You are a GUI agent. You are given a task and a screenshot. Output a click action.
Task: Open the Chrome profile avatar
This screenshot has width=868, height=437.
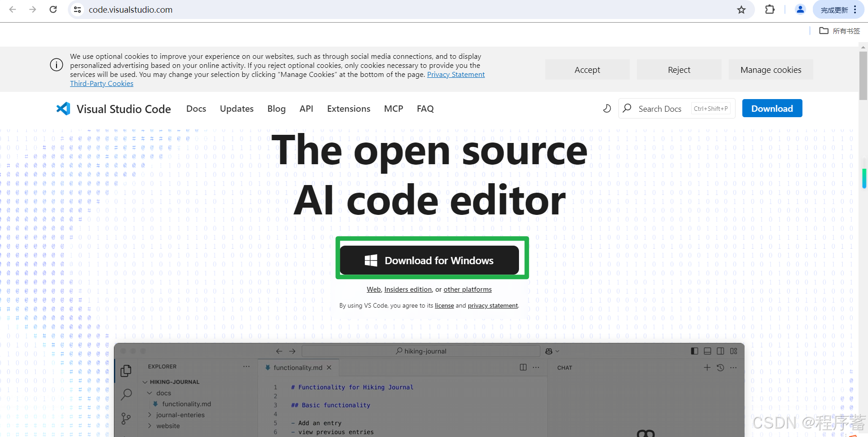(800, 9)
